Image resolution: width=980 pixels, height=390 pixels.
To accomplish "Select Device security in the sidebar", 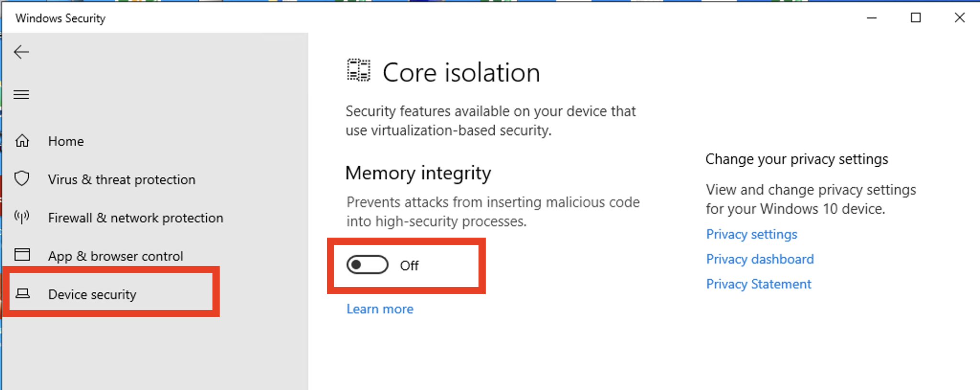I will [92, 295].
